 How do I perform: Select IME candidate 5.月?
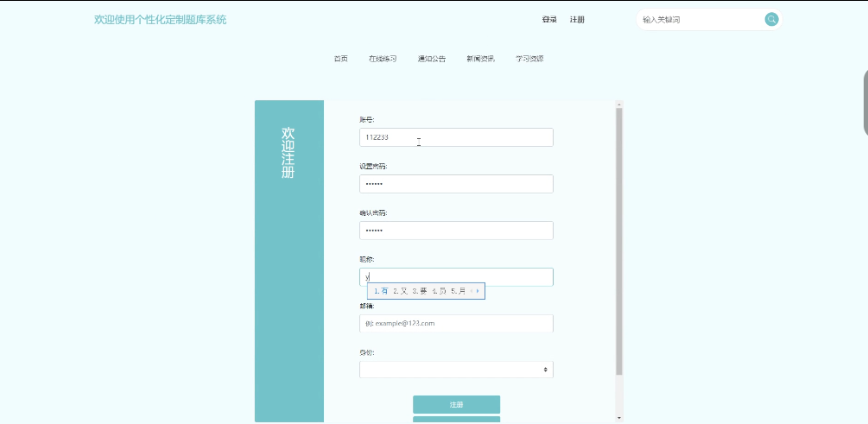tap(459, 291)
